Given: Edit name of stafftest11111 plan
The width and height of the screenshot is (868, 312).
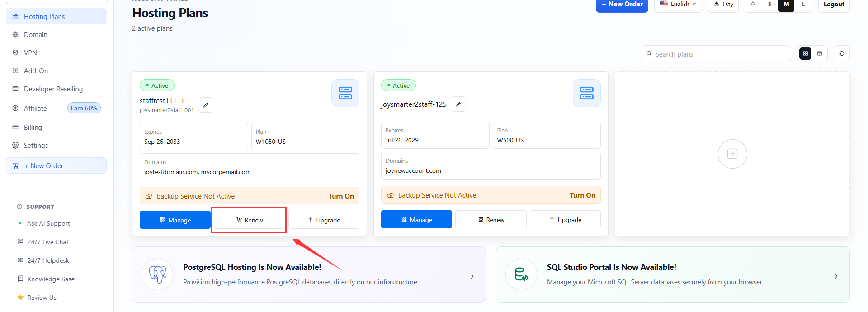Looking at the screenshot, I should pyautogui.click(x=206, y=105).
